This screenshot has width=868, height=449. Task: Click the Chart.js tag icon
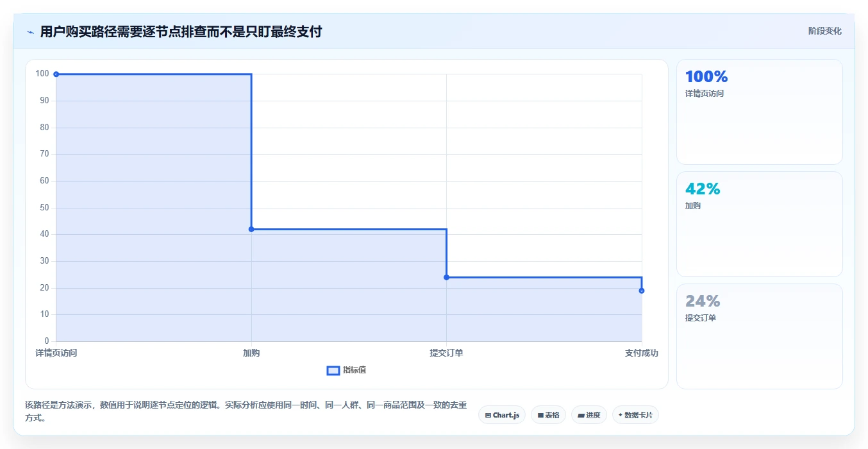tap(488, 416)
